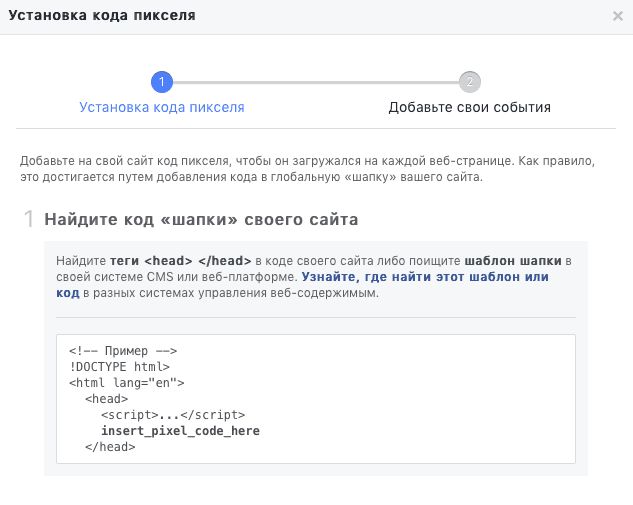Select step 1 circle in progress stepper

[162, 82]
